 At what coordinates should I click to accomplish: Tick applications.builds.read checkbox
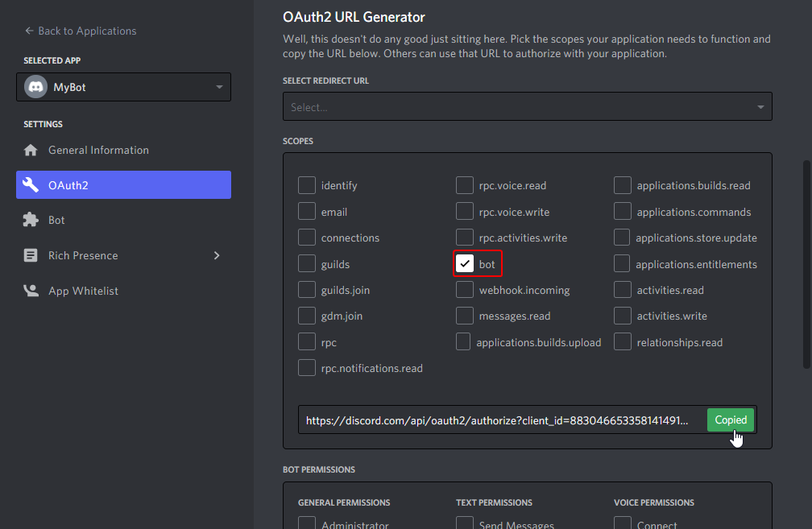tap(623, 185)
